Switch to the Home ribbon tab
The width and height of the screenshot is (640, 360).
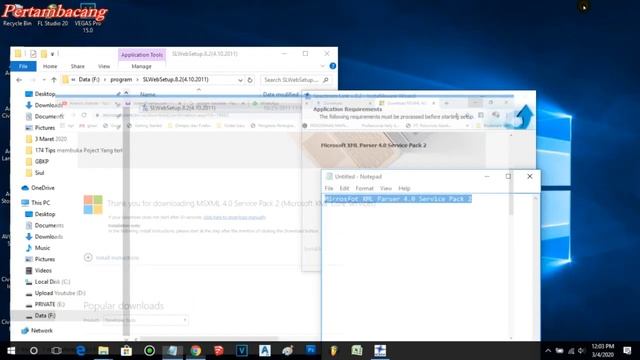coord(50,66)
